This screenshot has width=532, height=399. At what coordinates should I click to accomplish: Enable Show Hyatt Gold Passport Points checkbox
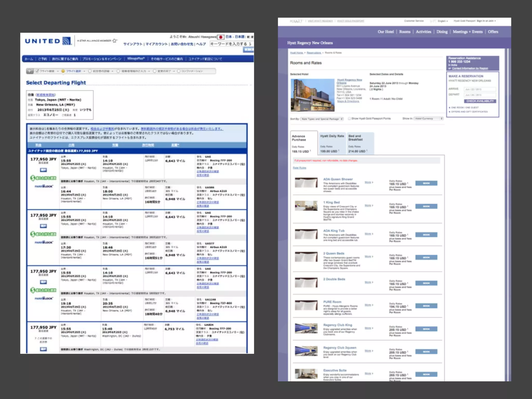[349, 118]
